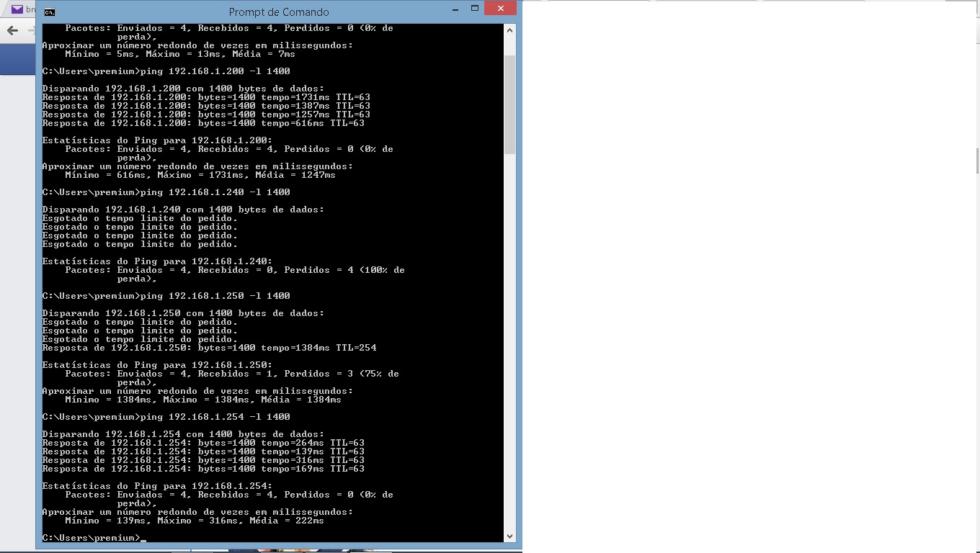Maximize the Prompt de Comando window

pyautogui.click(x=475, y=9)
